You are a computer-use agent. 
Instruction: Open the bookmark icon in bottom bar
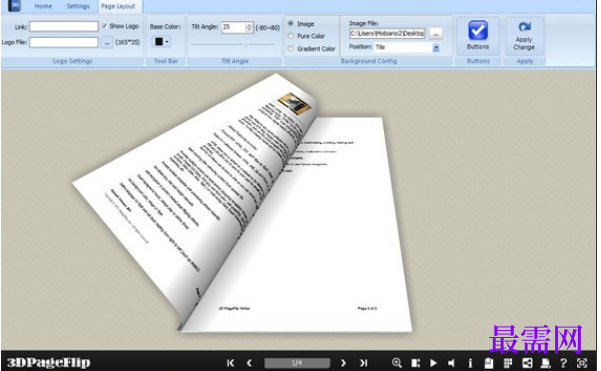[x=489, y=363]
